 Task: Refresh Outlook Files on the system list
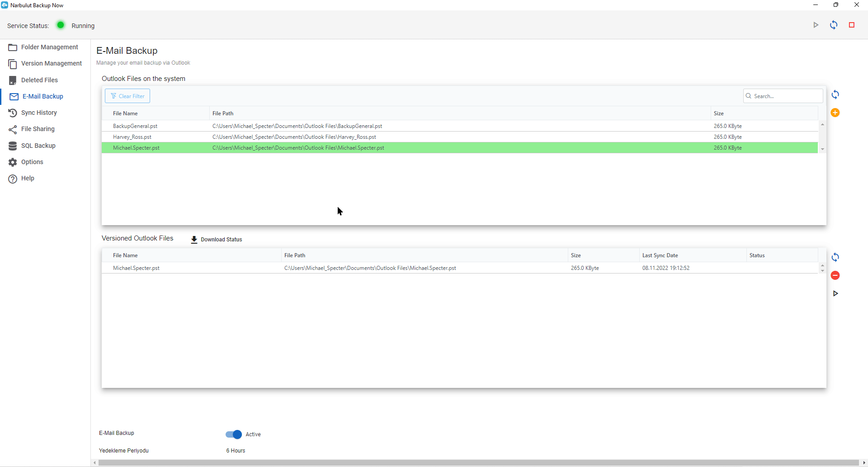pos(835,94)
